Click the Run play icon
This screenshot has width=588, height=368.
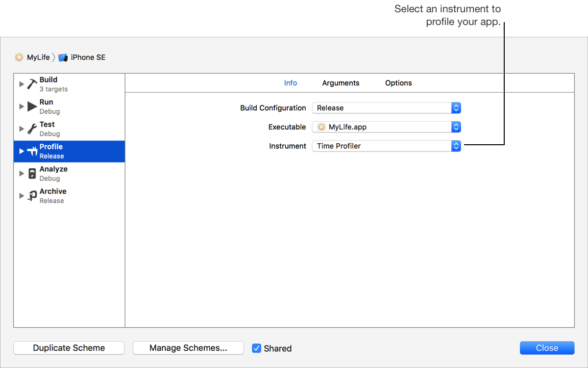pyautogui.click(x=32, y=106)
